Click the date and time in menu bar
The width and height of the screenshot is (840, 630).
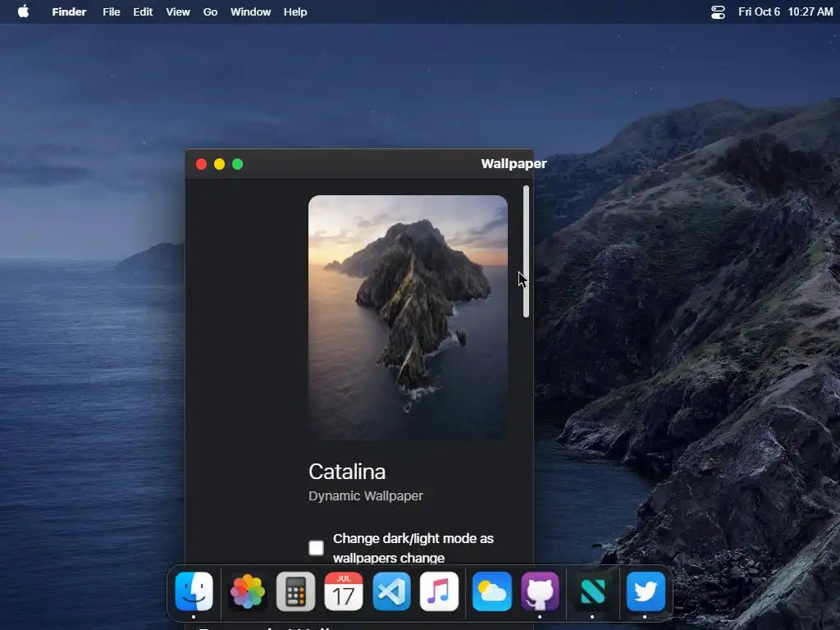(785, 11)
